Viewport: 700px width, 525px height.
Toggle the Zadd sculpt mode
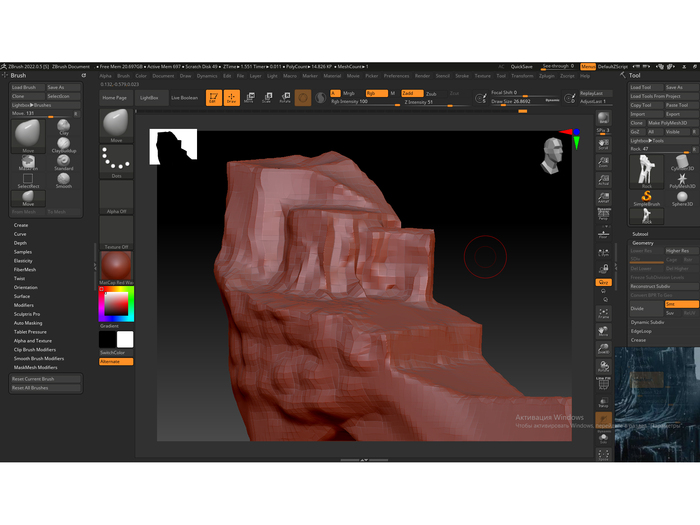tap(409, 93)
